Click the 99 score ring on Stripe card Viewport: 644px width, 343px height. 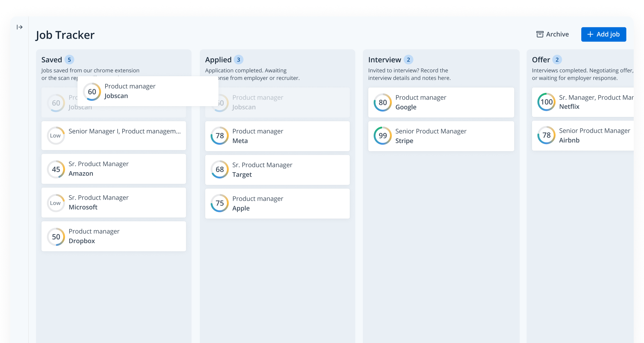point(383,136)
